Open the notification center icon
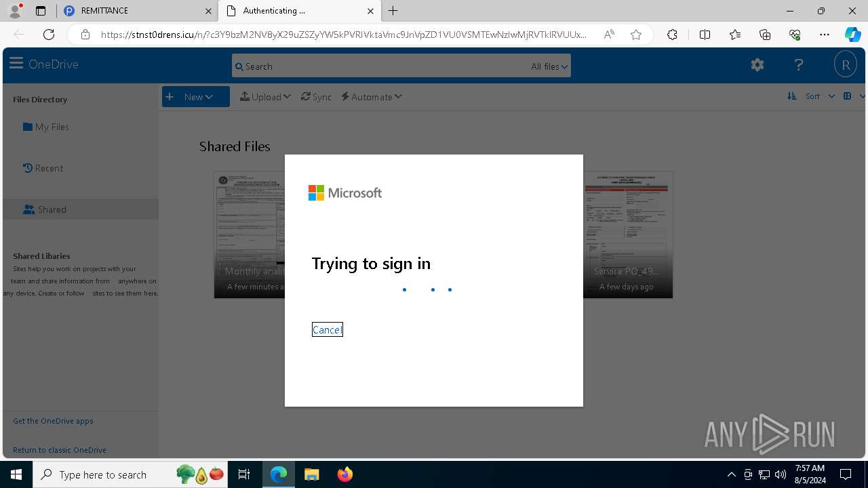The width and height of the screenshot is (868, 488). coord(846,474)
